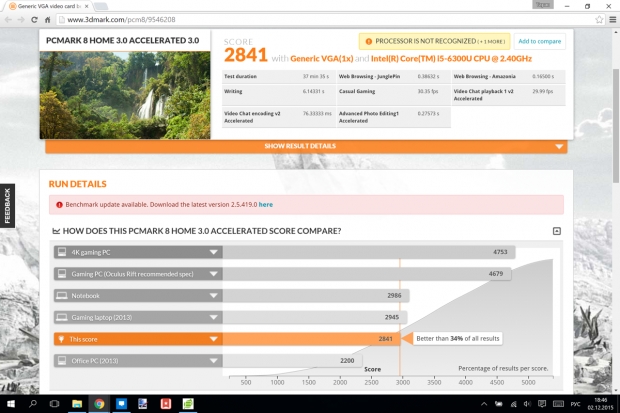Open Task View on the taskbar
The width and height of the screenshot is (620, 413).
click(x=55, y=404)
